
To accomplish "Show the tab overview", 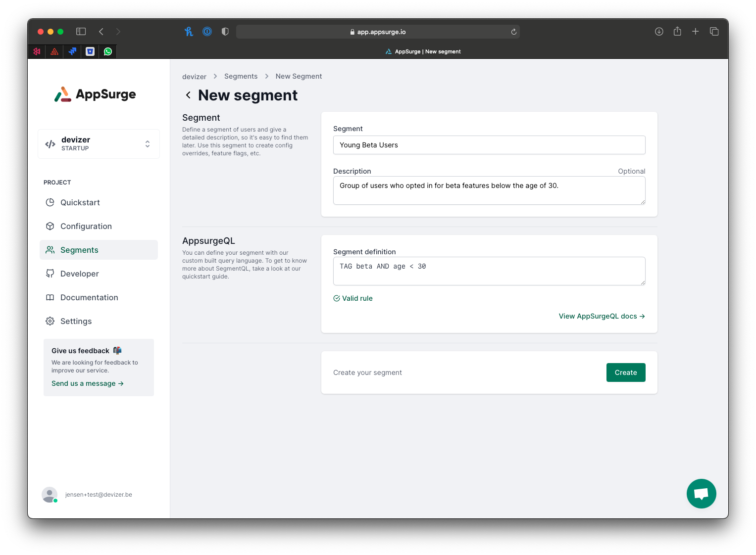I will [714, 32].
